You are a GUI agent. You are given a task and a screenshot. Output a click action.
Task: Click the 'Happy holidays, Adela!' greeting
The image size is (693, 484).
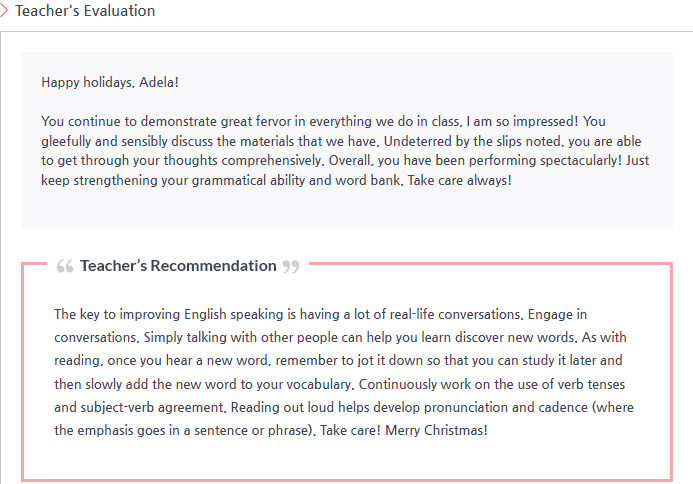pyautogui.click(x=110, y=82)
